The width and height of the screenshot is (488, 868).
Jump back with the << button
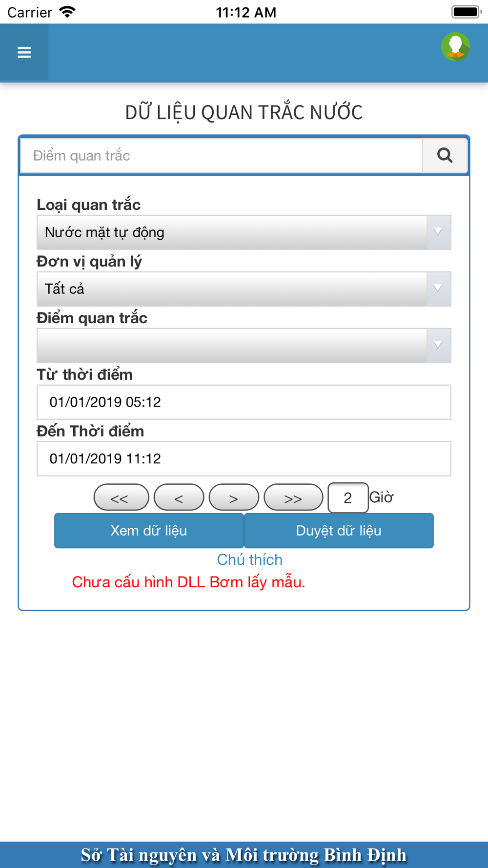[x=121, y=497]
